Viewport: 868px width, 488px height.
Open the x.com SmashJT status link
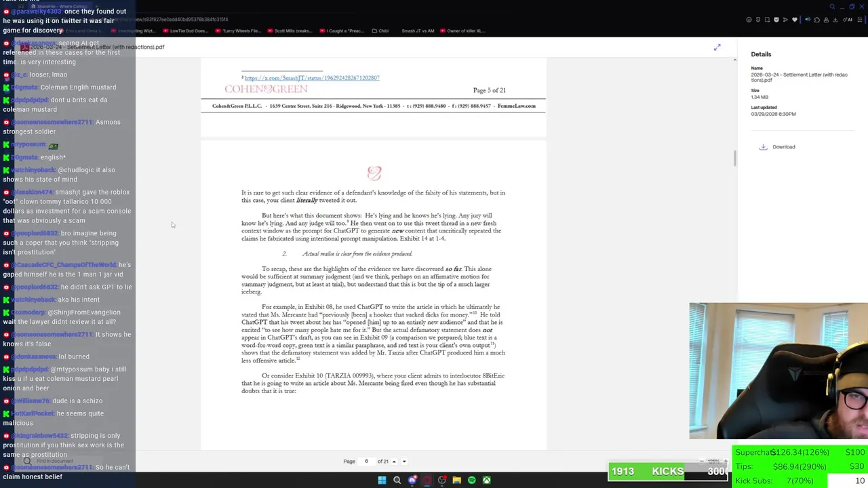tap(312, 78)
